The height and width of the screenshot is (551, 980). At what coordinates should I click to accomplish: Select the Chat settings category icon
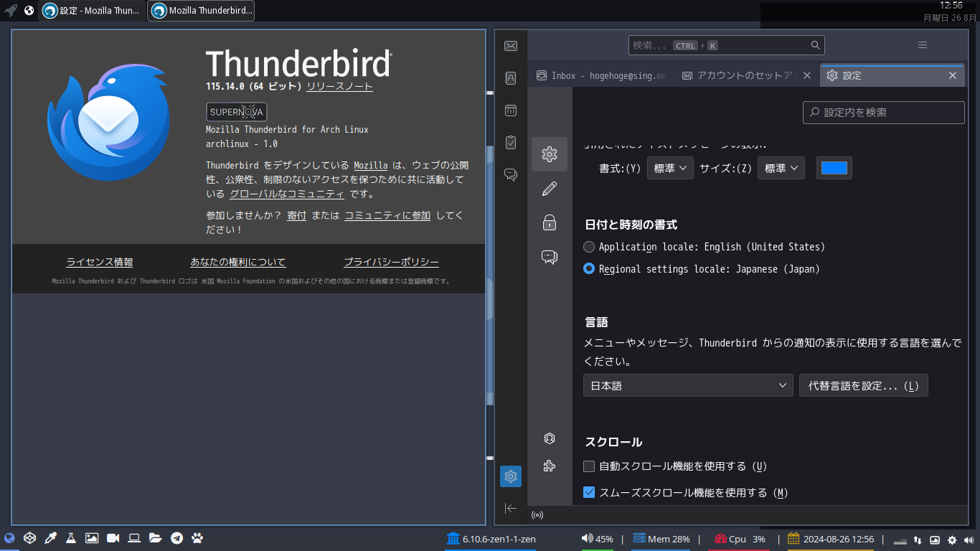tap(550, 257)
